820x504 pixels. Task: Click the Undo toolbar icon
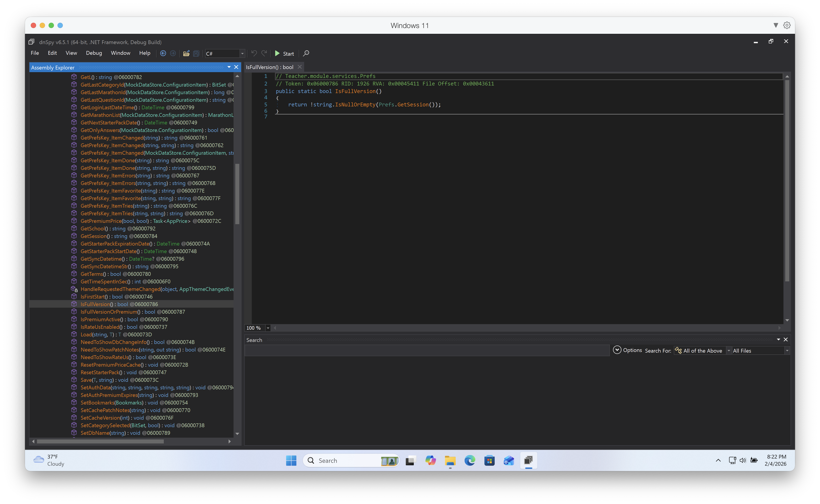click(254, 53)
